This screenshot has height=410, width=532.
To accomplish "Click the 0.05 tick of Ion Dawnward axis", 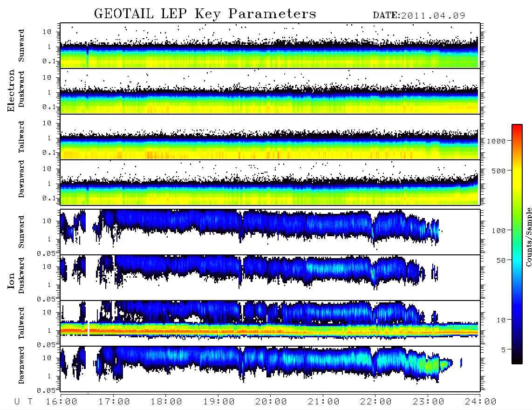I will tap(46, 390).
